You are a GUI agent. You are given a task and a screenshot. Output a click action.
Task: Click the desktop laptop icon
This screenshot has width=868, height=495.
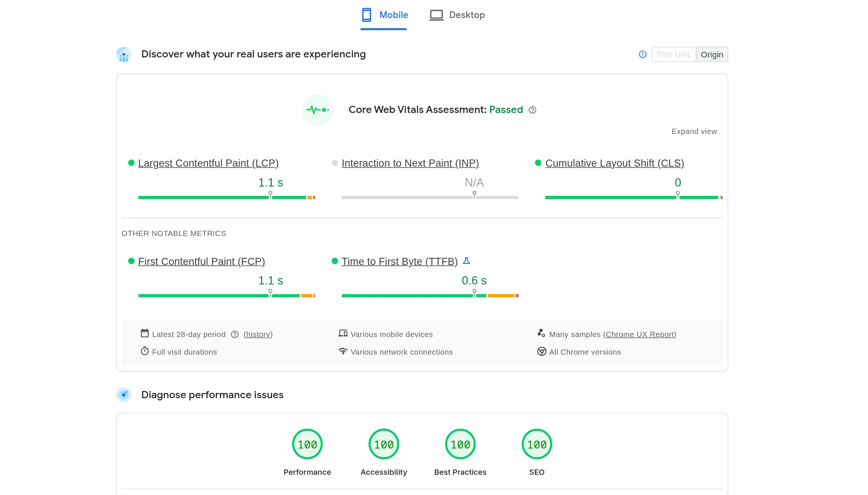tap(436, 15)
